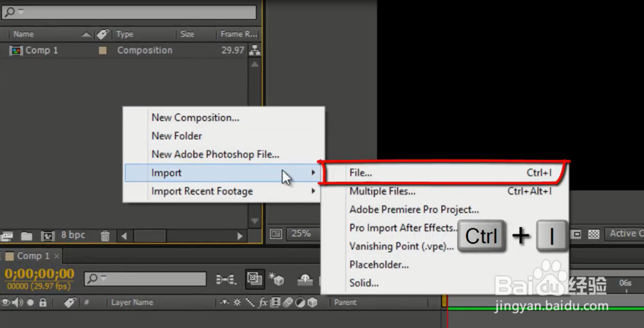The height and width of the screenshot is (328, 644).
Task: Toggle the Draft 3D icon in timeline
Action: click(x=276, y=278)
